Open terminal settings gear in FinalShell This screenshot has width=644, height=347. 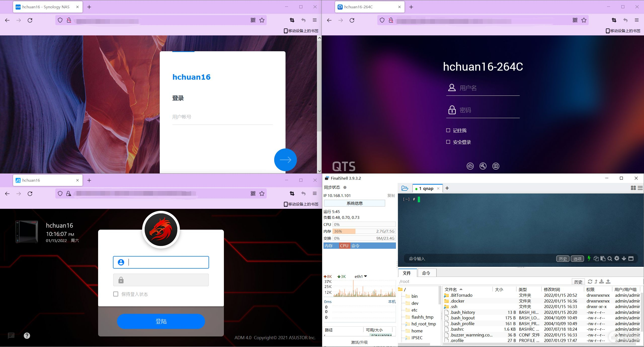[x=617, y=259]
